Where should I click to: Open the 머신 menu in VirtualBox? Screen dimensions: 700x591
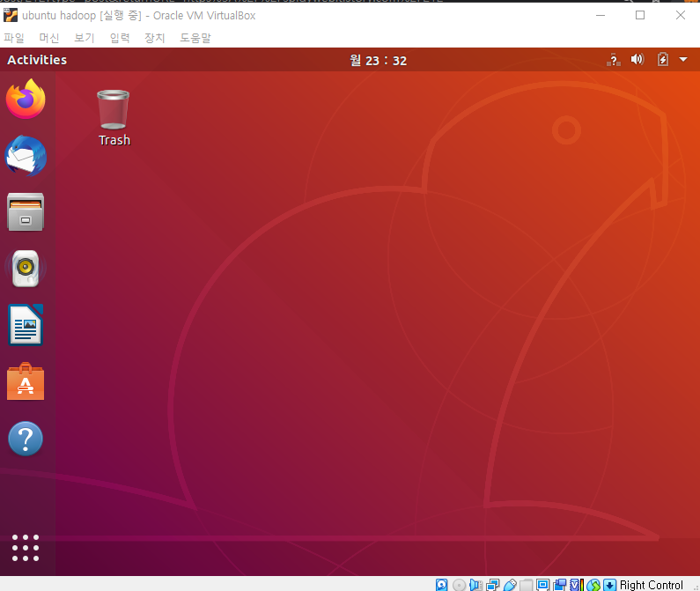click(x=49, y=38)
